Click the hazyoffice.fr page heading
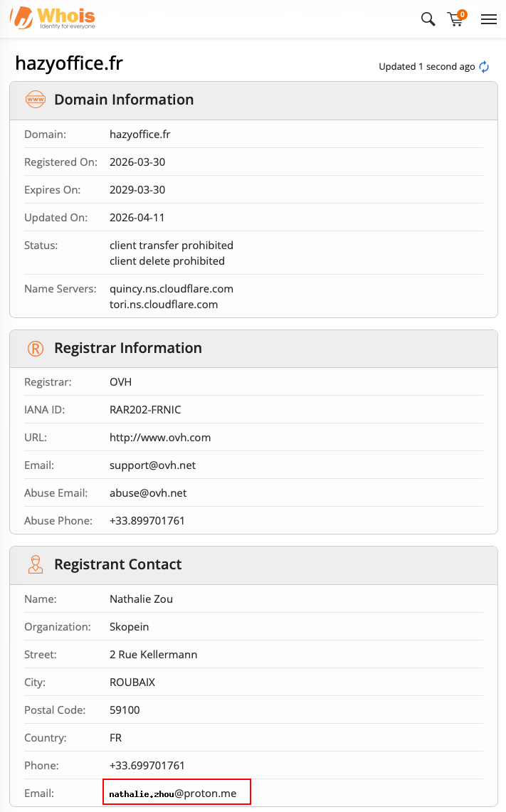The height and width of the screenshot is (812, 506). coord(69,63)
